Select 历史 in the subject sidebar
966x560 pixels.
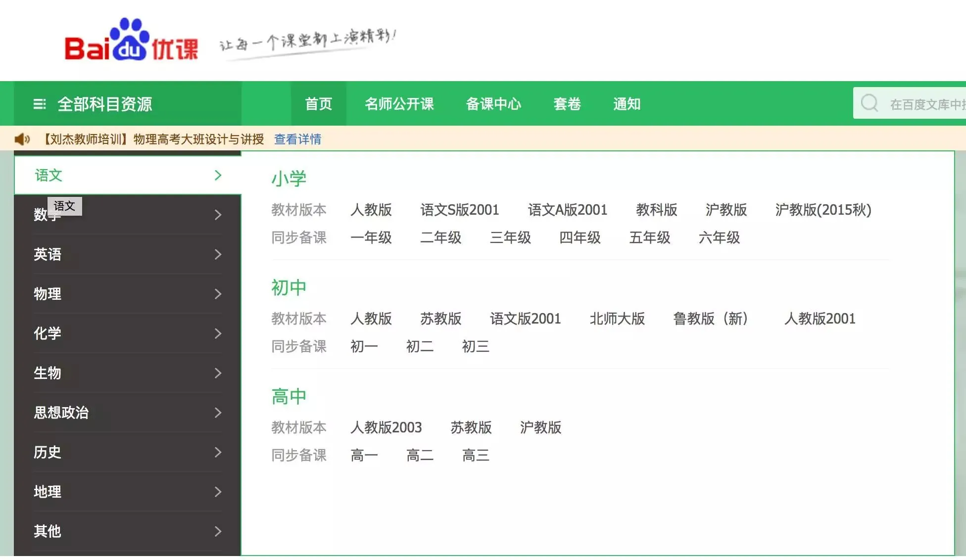tap(48, 452)
